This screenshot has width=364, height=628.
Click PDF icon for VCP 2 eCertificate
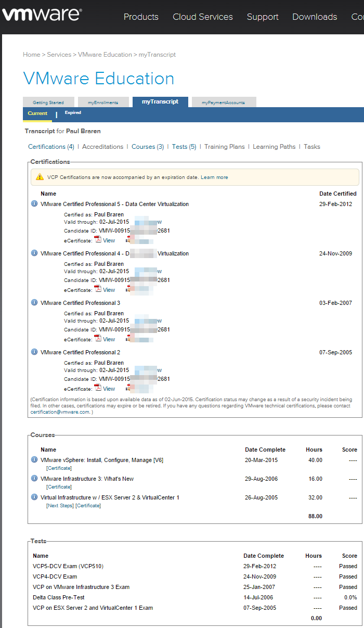click(x=98, y=388)
